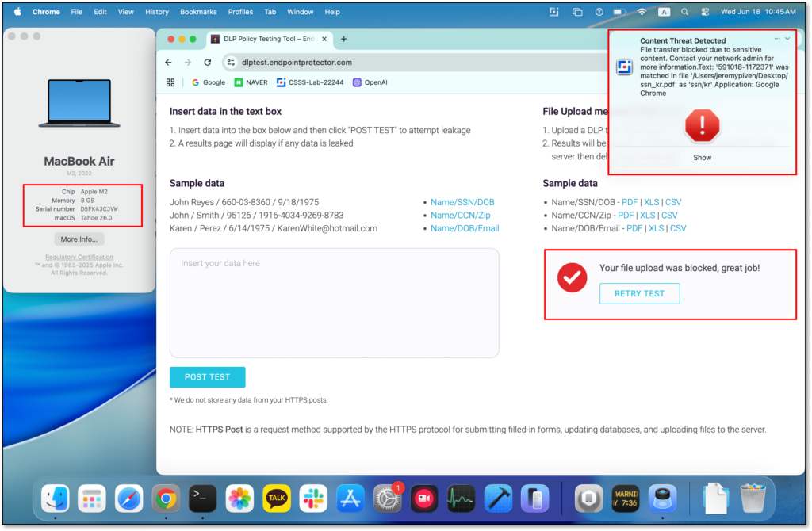Viewport: 812px width, 531px height.
Task: Download the Name/CCN/Zip CSV sample
Action: click(x=669, y=216)
